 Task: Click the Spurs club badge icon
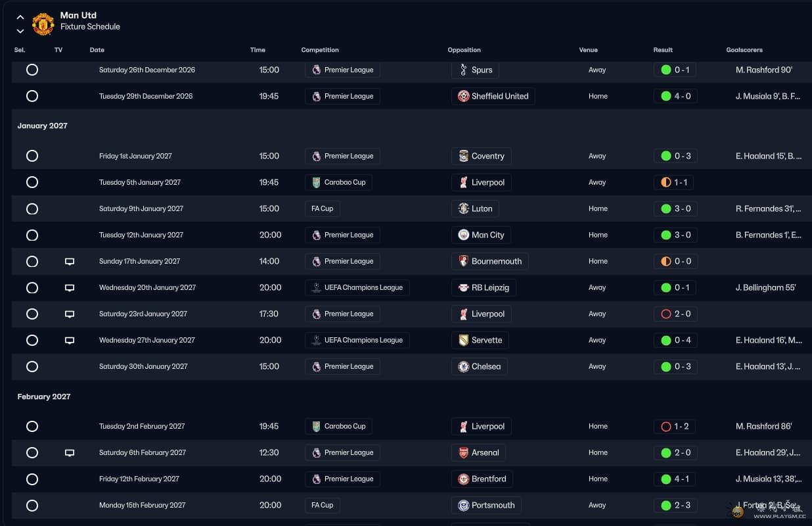tap(464, 70)
